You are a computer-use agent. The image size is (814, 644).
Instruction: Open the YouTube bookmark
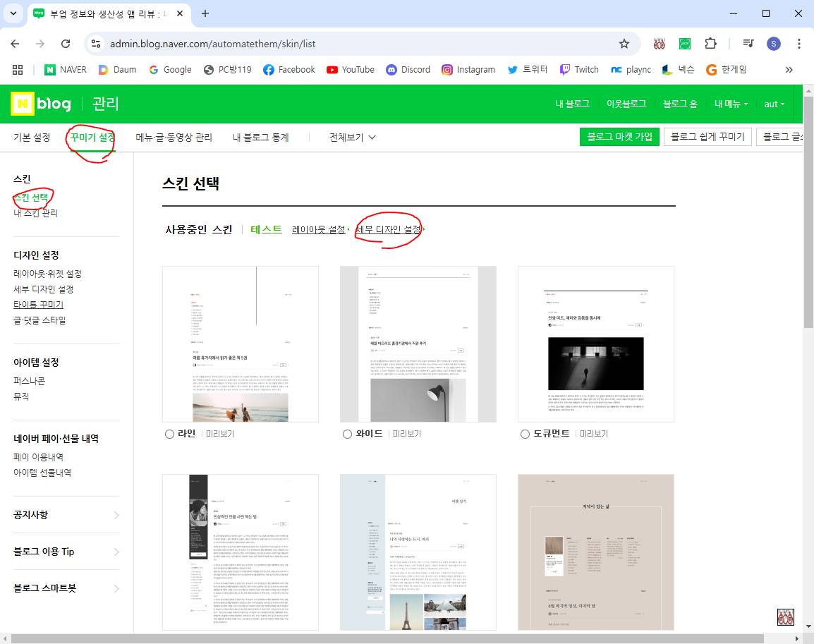351,70
